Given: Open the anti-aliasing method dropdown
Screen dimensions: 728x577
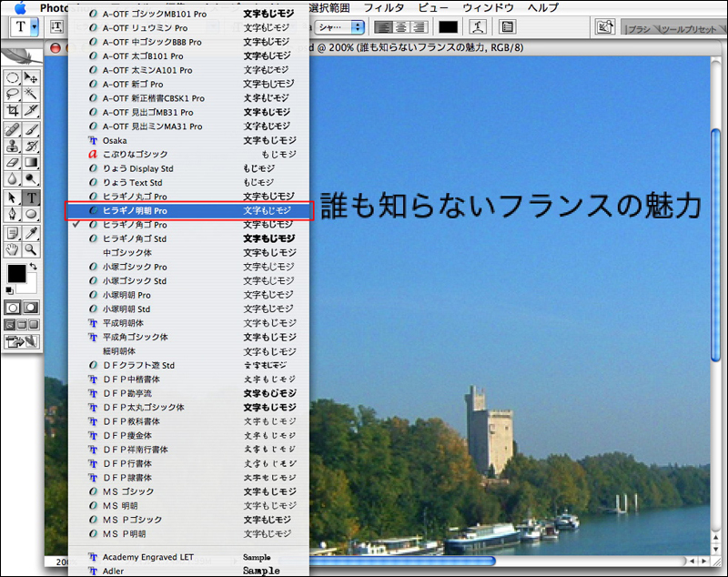Looking at the screenshot, I should (x=340, y=26).
